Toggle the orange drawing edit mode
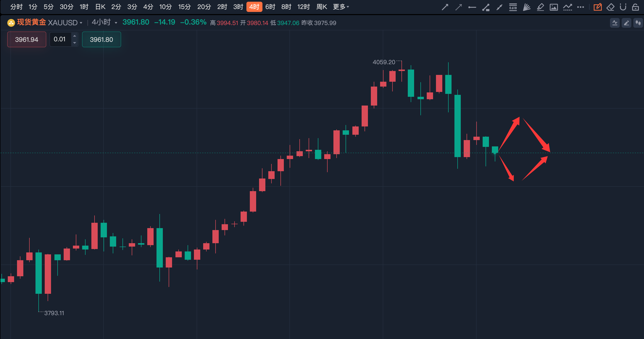 [598, 7]
